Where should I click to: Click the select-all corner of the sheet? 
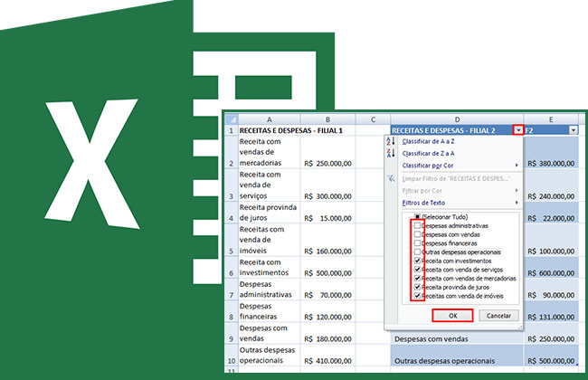pyautogui.click(x=232, y=119)
